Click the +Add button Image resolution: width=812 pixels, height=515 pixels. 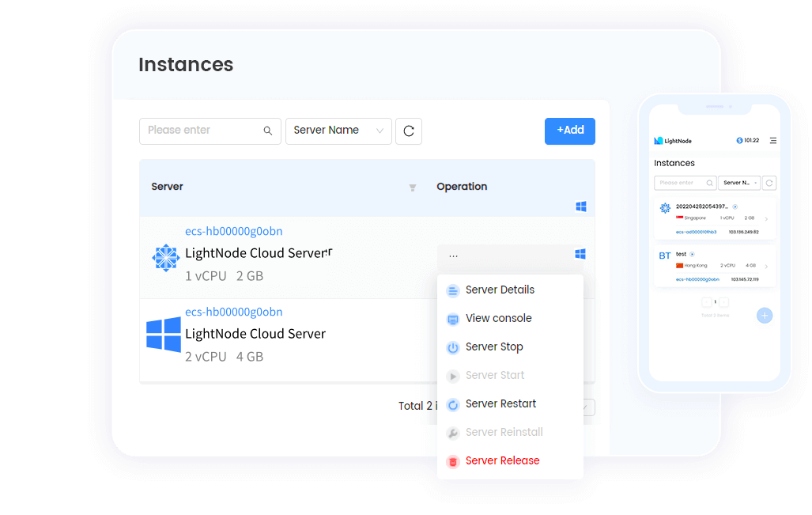point(569,131)
